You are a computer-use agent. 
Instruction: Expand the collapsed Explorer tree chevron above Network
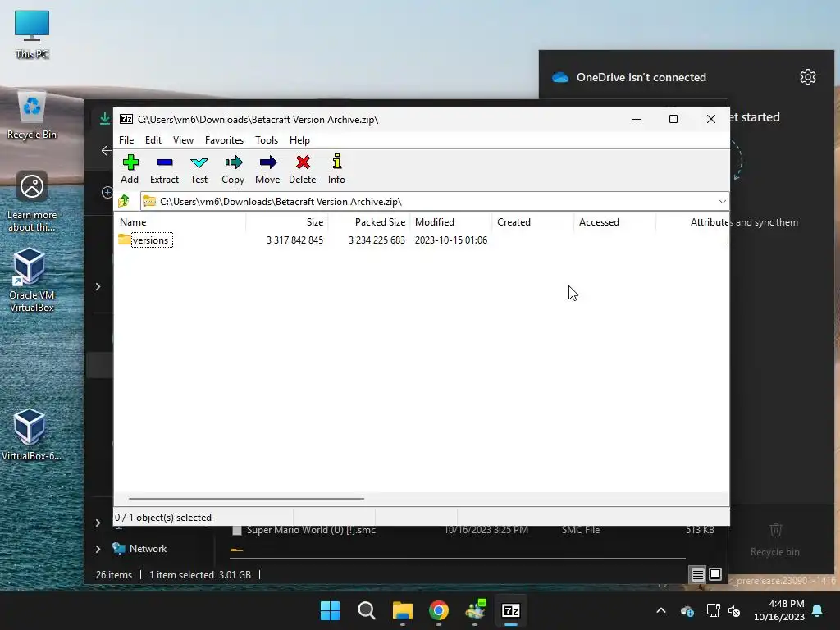(98, 523)
